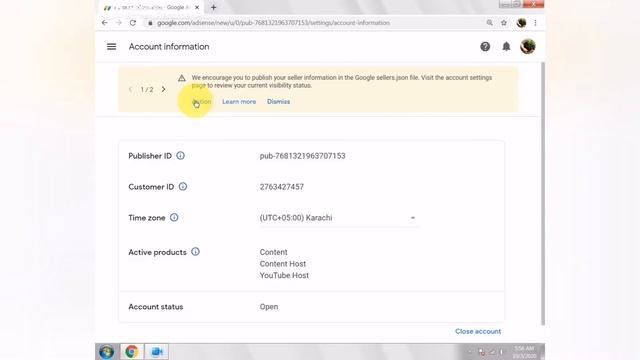Open the zoom magnifier icon in address bar
The width and height of the screenshot is (640, 360).
click(489, 23)
